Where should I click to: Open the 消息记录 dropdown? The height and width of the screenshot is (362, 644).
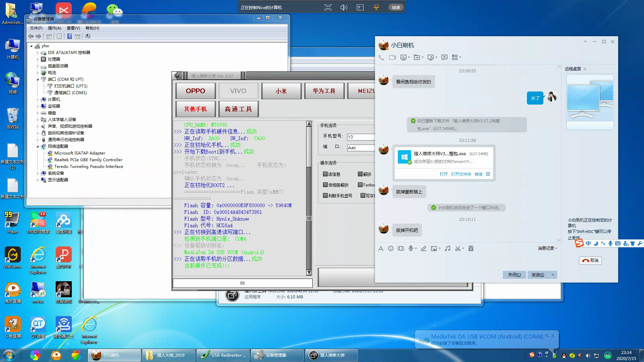pos(547,248)
